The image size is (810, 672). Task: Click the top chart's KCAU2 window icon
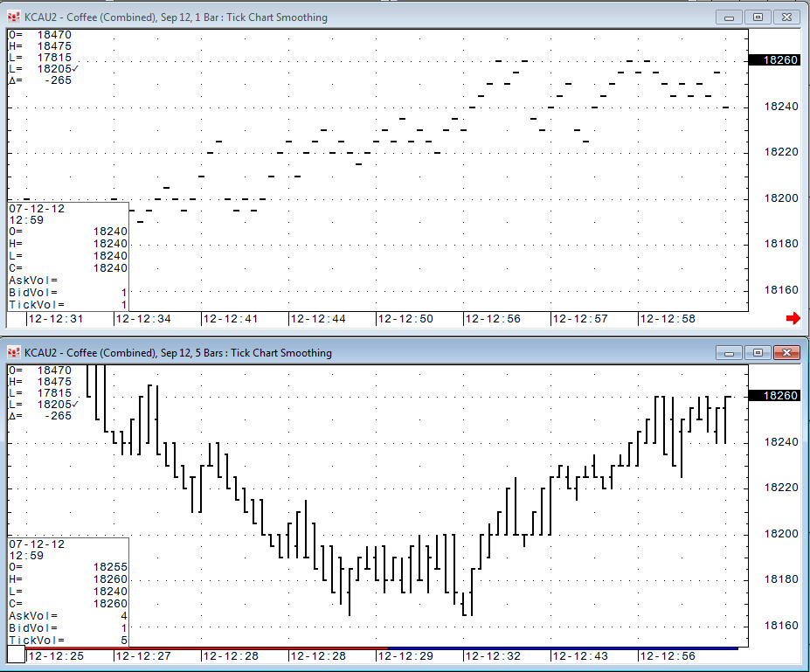pos(13,17)
